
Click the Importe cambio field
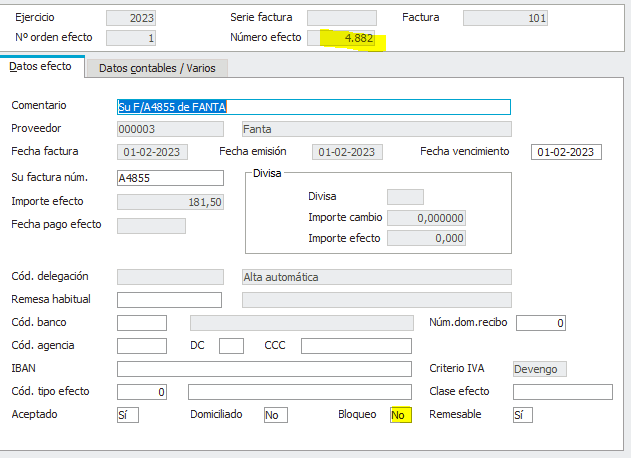426,218
